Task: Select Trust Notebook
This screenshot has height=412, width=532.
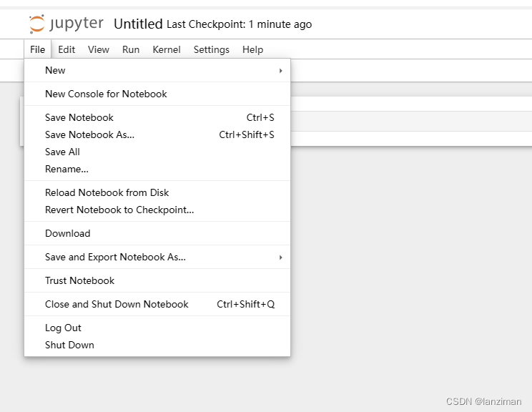Action: point(157,280)
